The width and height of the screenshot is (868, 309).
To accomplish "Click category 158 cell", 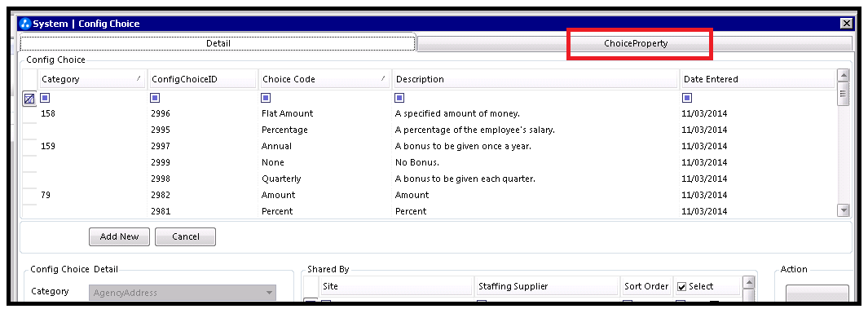I will pos(48,113).
